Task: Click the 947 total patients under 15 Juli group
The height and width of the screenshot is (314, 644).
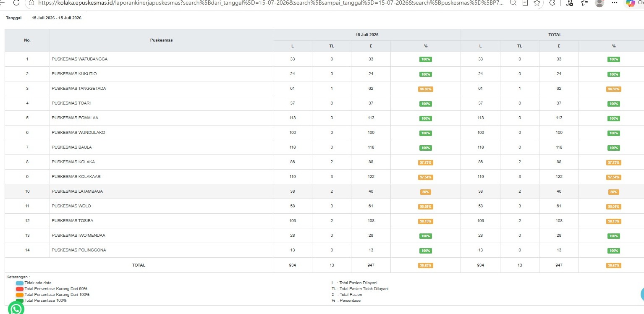Action: click(x=371, y=265)
